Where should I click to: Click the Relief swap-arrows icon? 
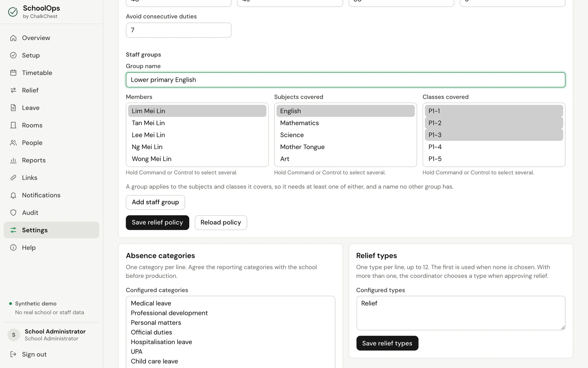13,90
